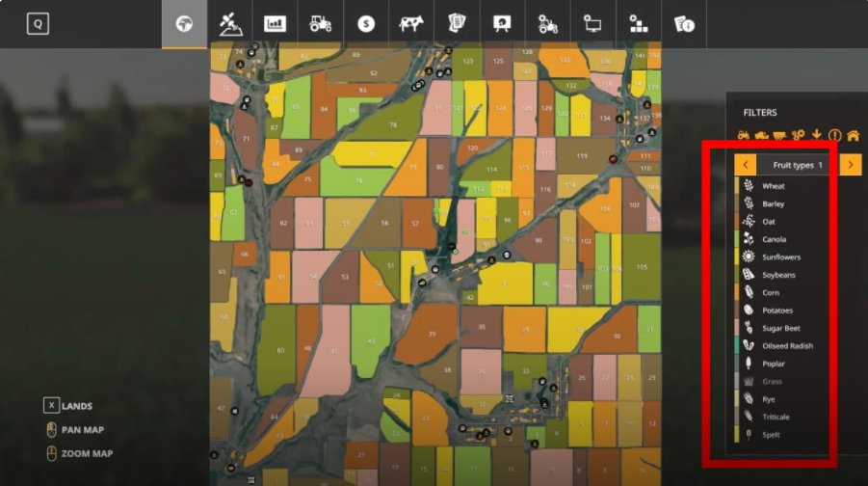
Task: Open the Prices chart icon tab
Action: [276, 24]
